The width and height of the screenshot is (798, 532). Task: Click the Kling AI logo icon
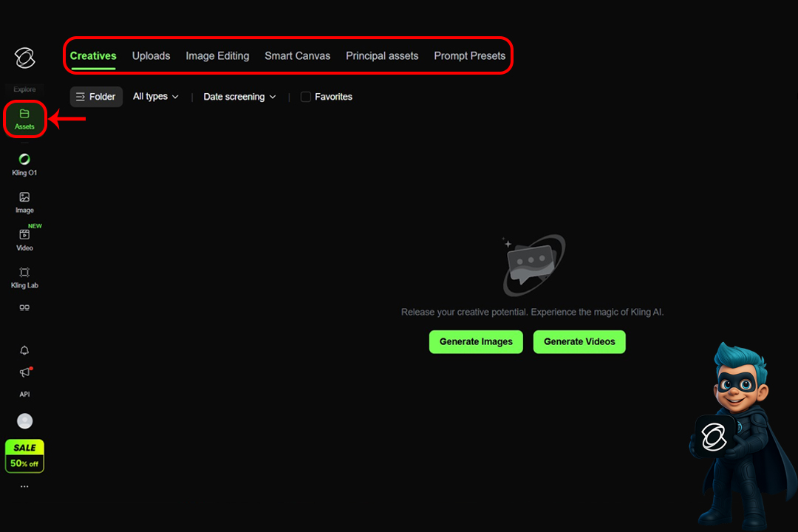click(x=24, y=58)
